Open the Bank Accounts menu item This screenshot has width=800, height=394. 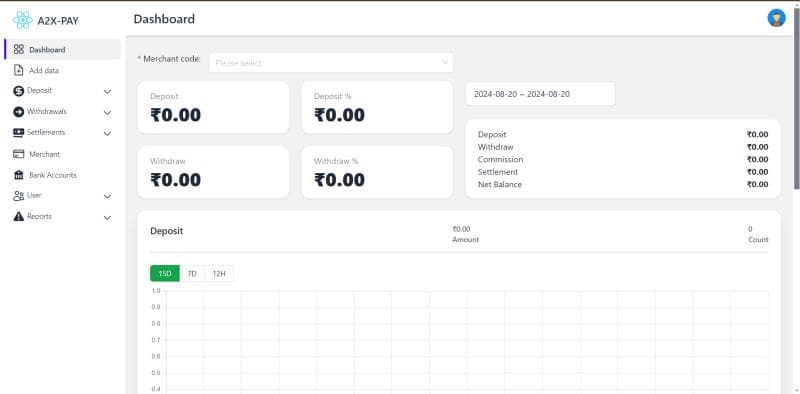tap(63, 175)
